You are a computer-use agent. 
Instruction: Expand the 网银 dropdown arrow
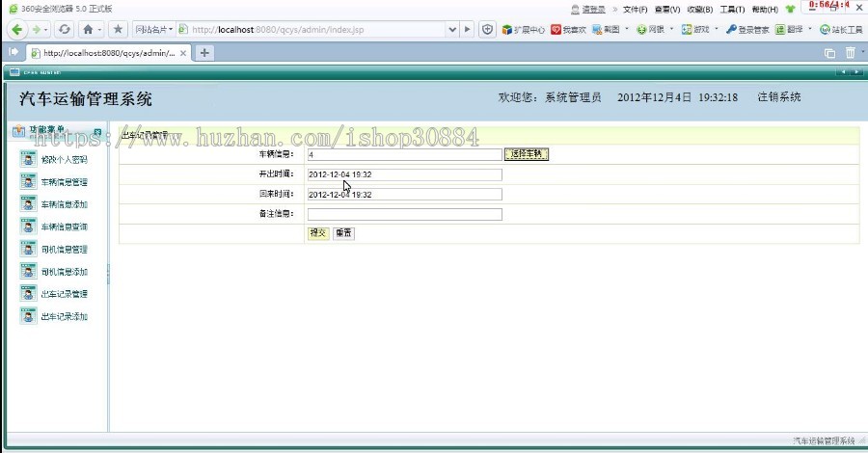pos(671,29)
